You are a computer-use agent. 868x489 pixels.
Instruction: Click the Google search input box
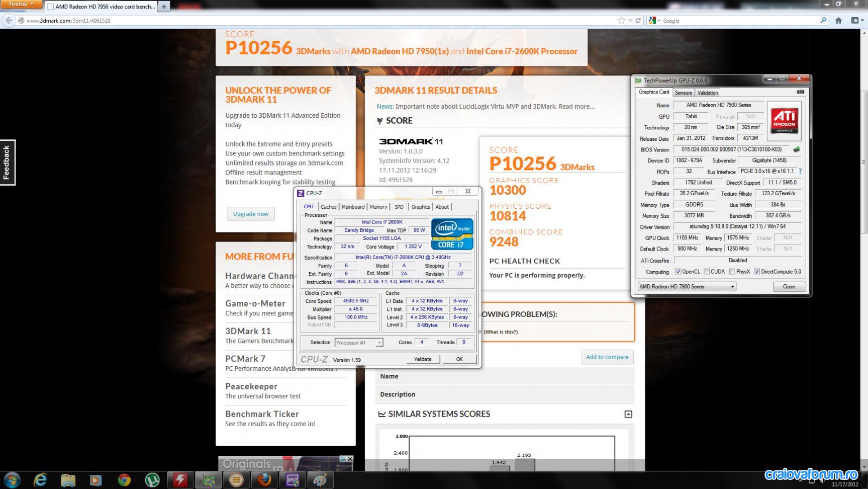pyautogui.click(x=740, y=21)
